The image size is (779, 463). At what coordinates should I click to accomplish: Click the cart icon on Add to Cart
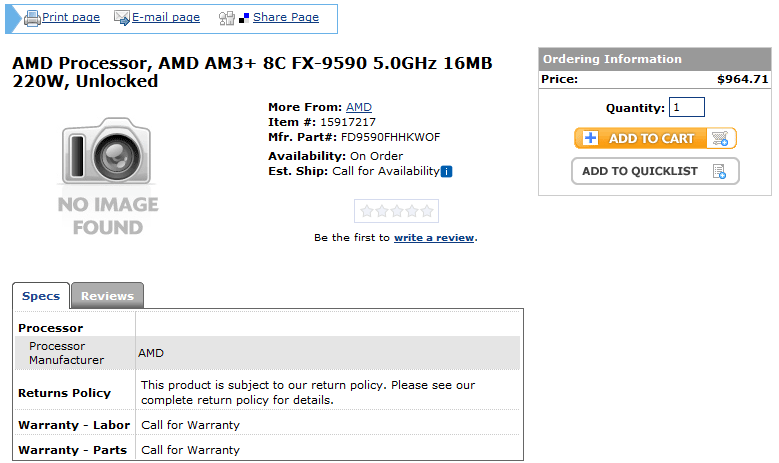[x=720, y=139]
